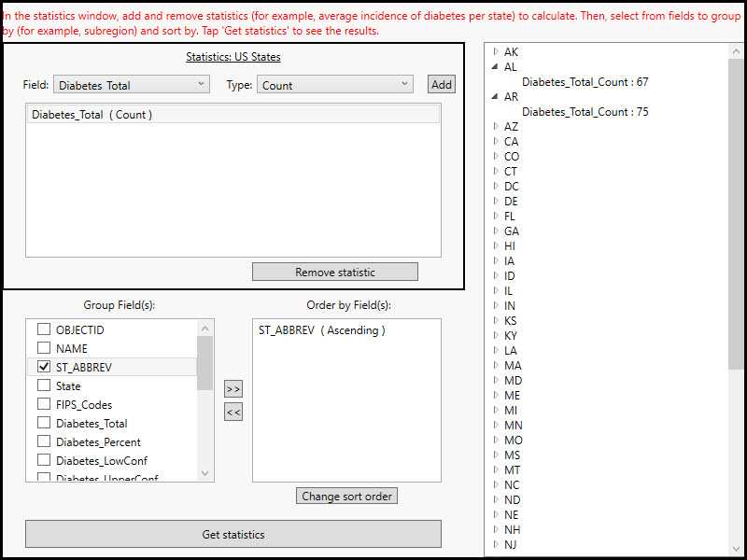Select Diabetes_Total_Count : 75 under AR
The height and width of the screenshot is (560, 747).
(585, 111)
